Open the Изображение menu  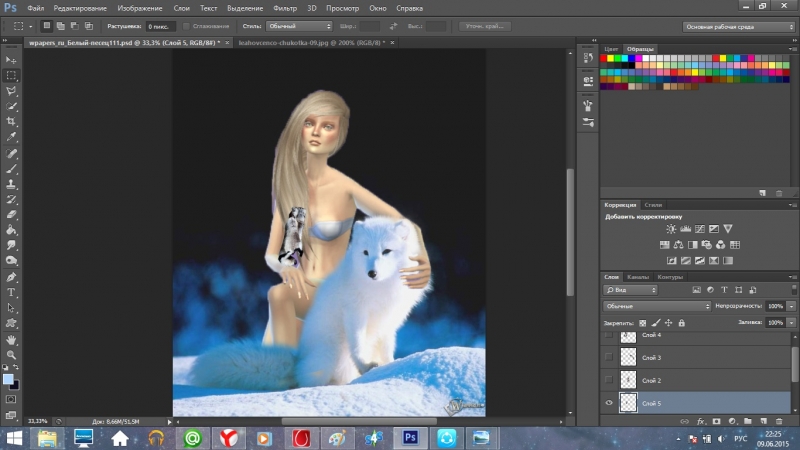tap(140, 8)
